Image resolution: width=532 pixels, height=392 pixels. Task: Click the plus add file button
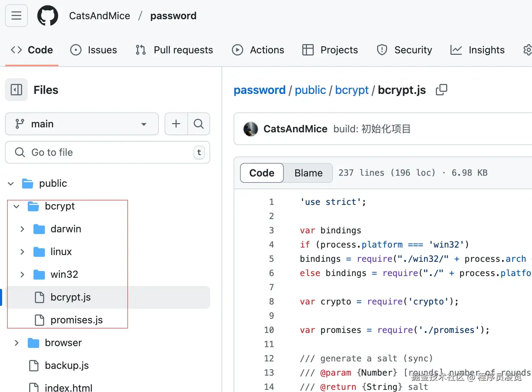click(176, 124)
